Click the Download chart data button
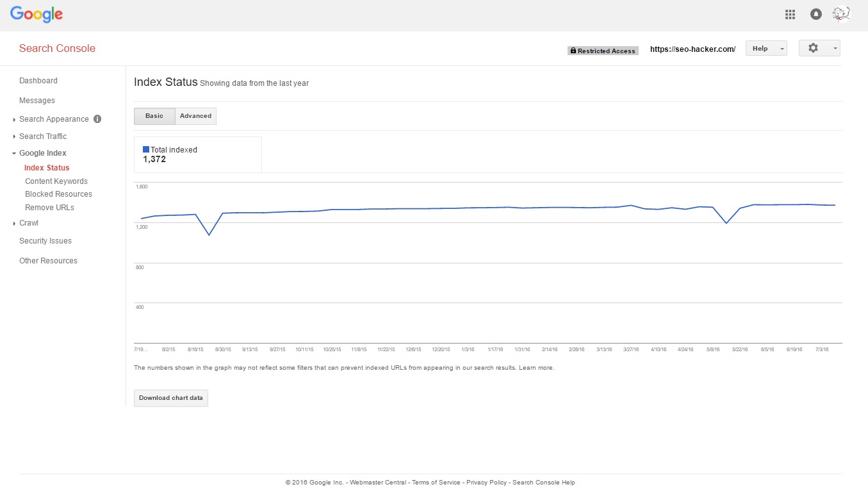868x489 pixels. pos(170,398)
